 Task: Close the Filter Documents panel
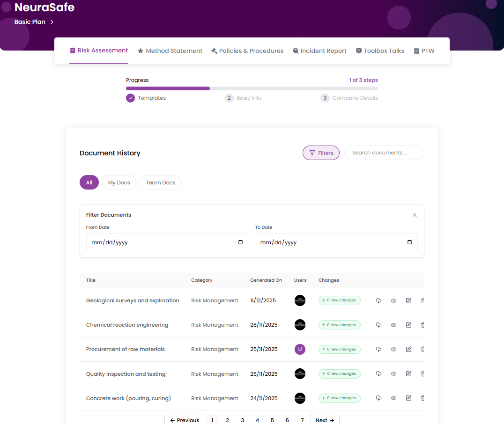tap(414, 215)
